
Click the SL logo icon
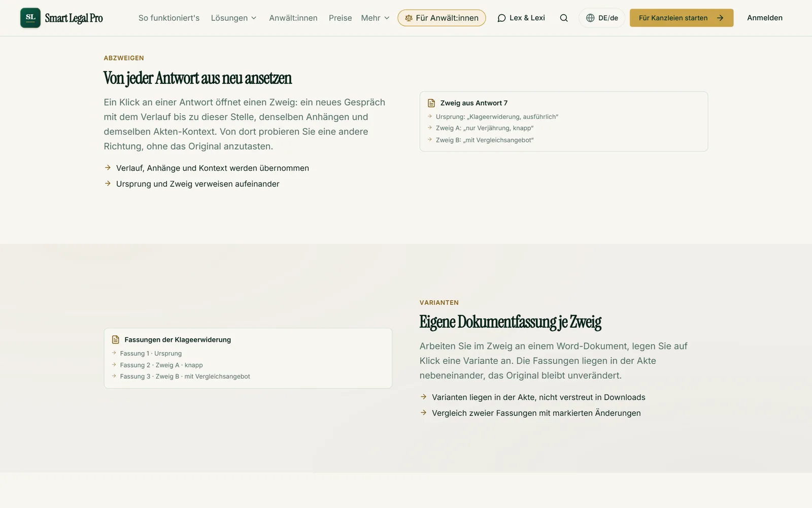coord(30,18)
